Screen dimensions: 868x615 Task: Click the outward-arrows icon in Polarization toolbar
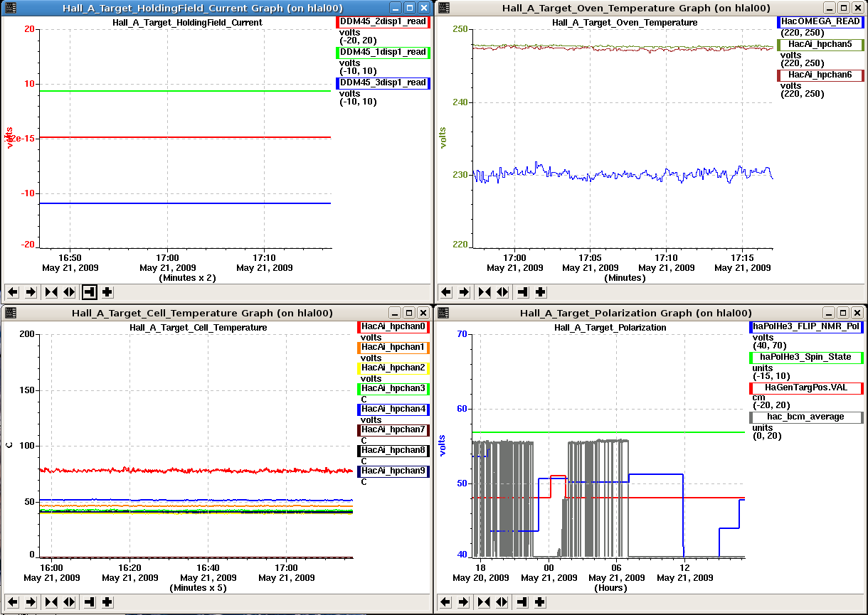[x=502, y=601]
